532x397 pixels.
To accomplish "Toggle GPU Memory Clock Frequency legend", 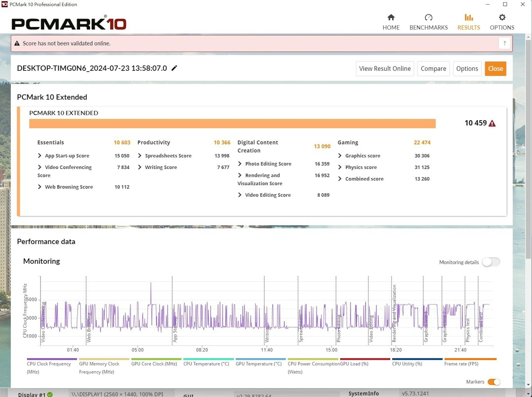I will 104,366.
